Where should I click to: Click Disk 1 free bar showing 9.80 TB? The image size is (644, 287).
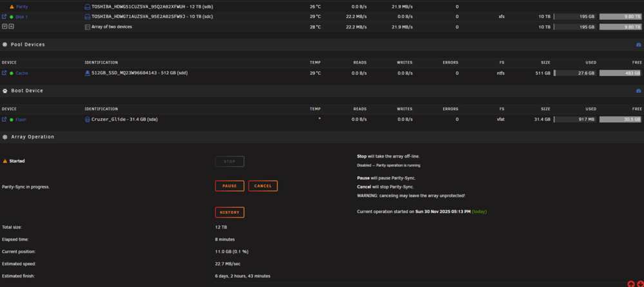(x=620, y=17)
